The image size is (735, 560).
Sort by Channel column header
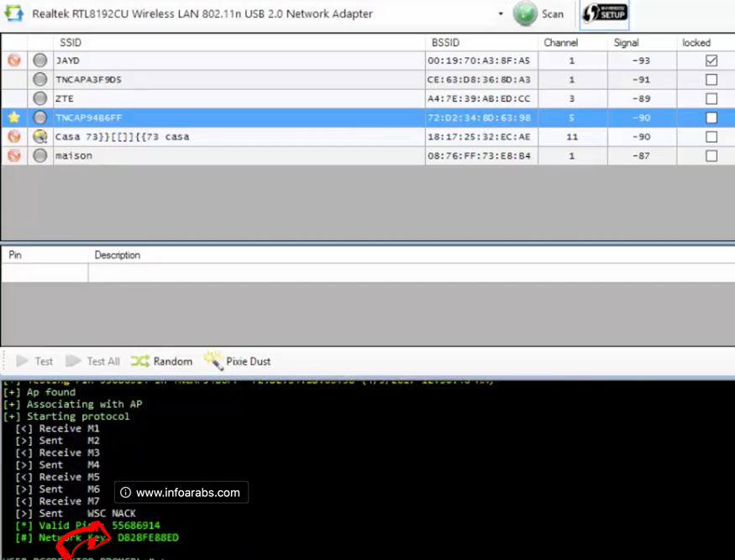[x=560, y=43]
